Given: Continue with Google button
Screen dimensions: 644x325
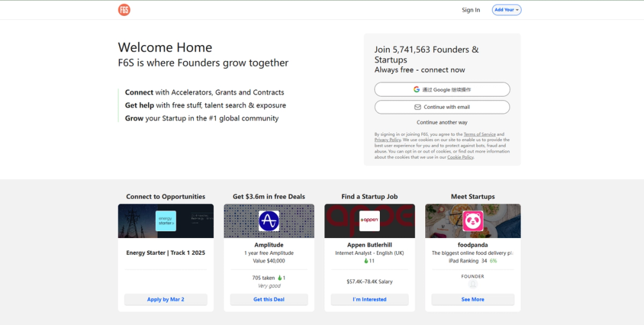Looking at the screenshot, I should [x=442, y=89].
